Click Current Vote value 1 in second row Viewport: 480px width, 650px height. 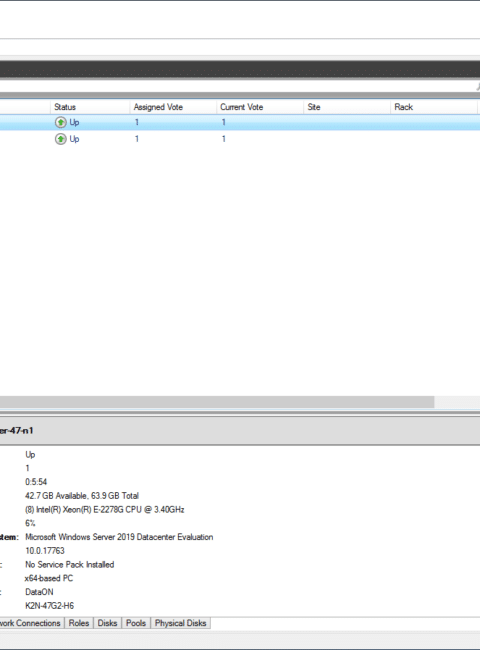224,139
